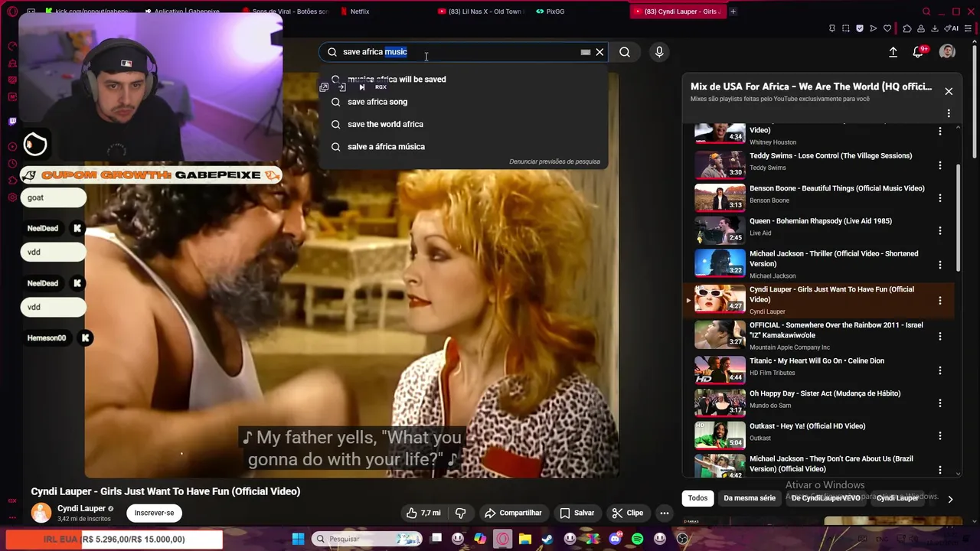980x551 pixels.
Task: Open Opera tab search magnifier
Action: (926, 11)
